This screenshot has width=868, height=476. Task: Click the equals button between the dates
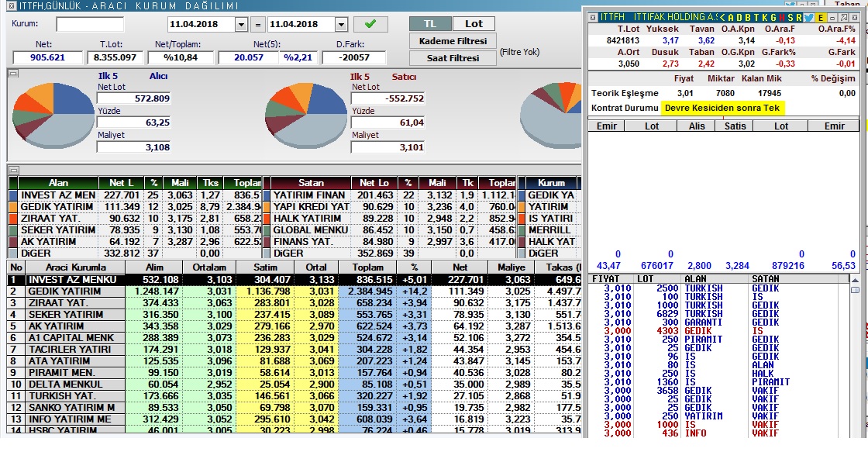pos(257,24)
